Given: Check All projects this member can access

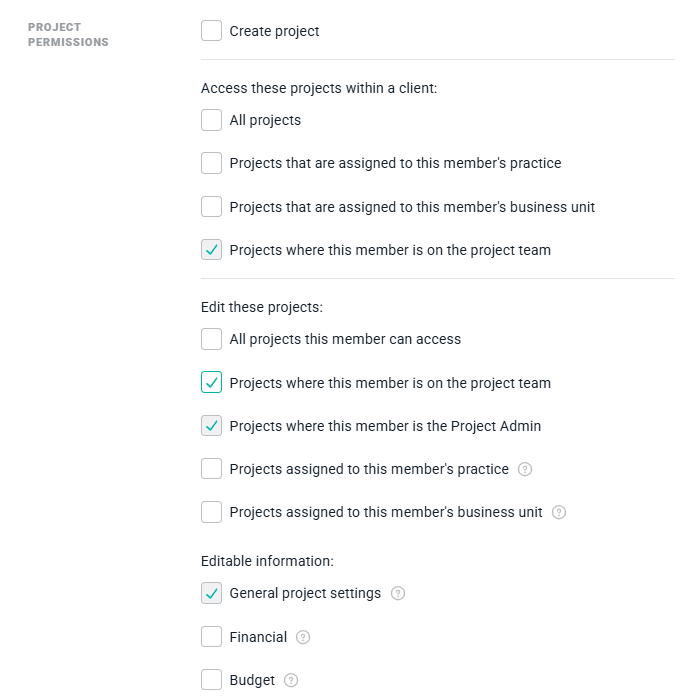Looking at the screenshot, I should (x=211, y=339).
